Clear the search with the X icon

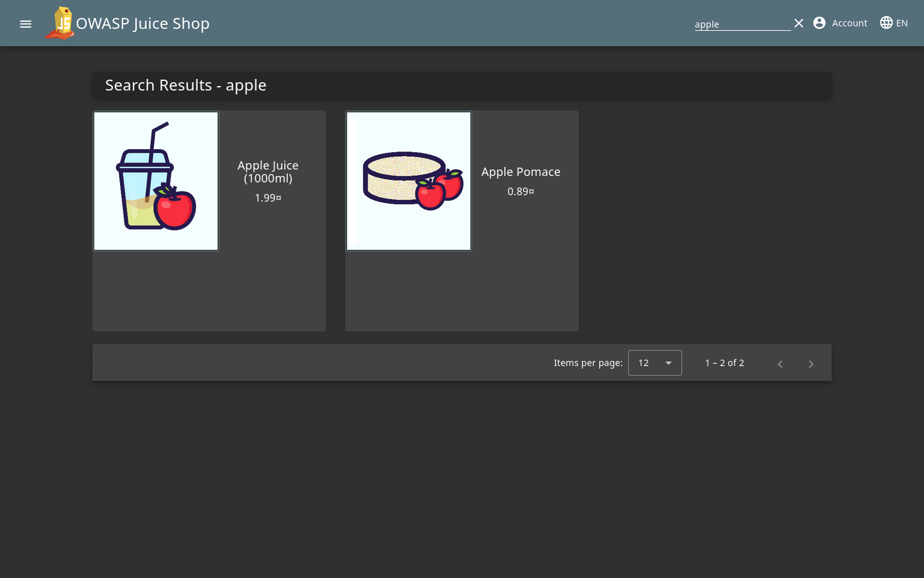[x=799, y=23]
